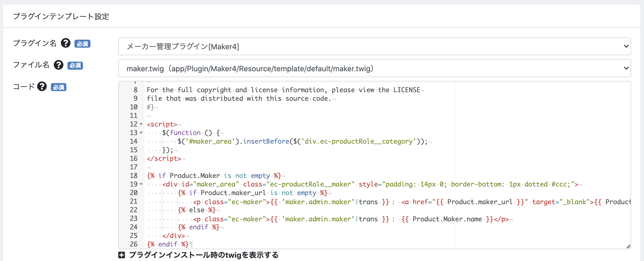
Task: Collapse the script block at line 12
Action: tap(141, 124)
